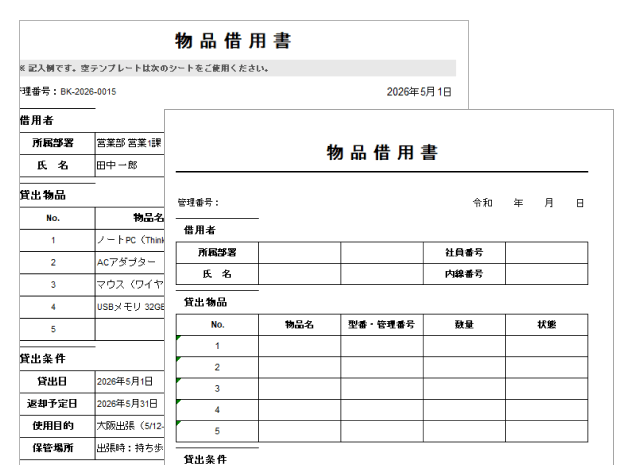The height and width of the screenshot is (465, 633).
Task: Click row number 4 on the blank template
Action: click(x=217, y=410)
